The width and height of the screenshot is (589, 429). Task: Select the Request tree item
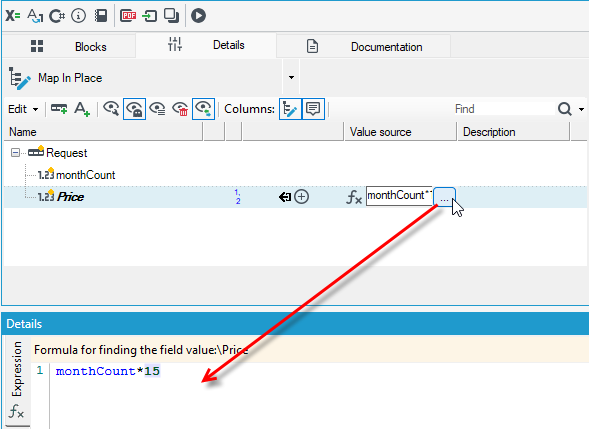(x=66, y=153)
